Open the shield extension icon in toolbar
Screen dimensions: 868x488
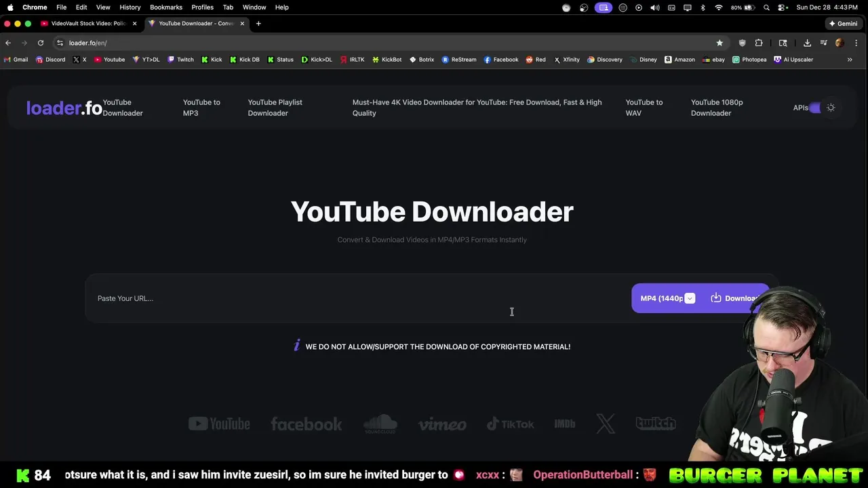(x=742, y=43)
